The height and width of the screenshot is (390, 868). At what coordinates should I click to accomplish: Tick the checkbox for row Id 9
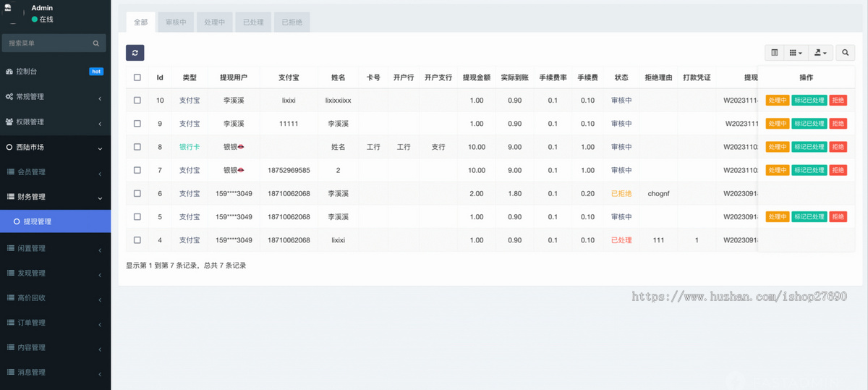tap(137, 124)
